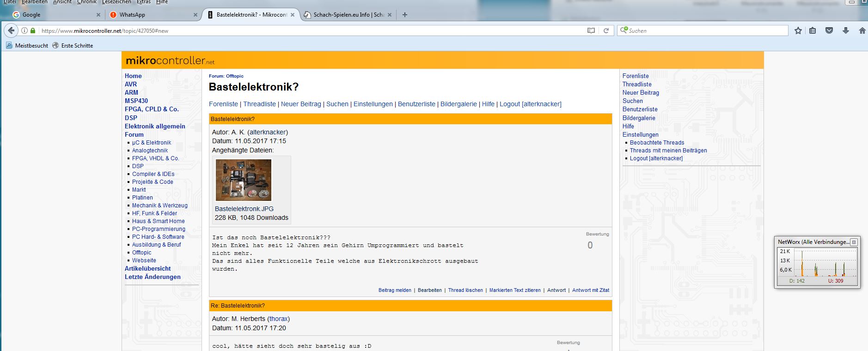Open the Letzte Änderungen link
The image size is (868, 351).
tap(153, 277)
